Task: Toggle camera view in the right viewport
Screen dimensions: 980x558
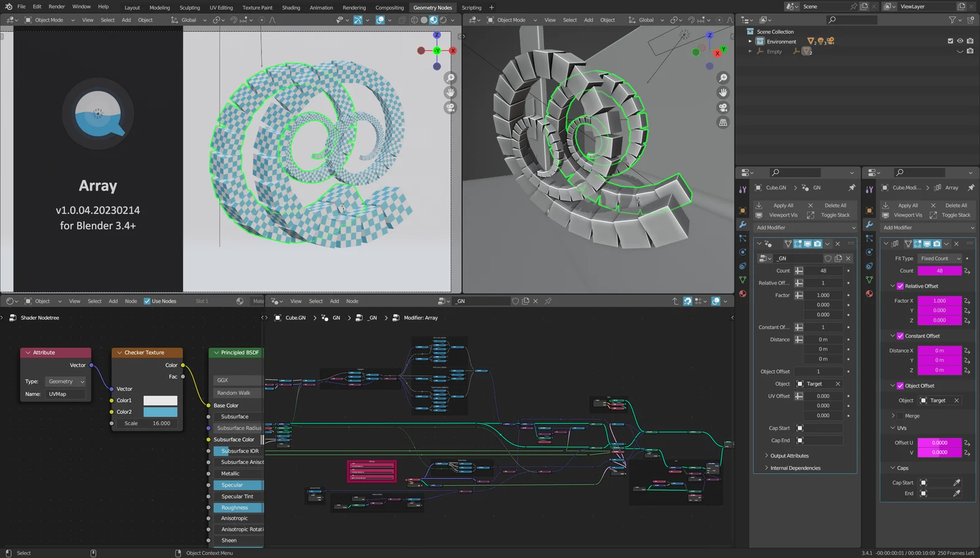Action: tap(723, 107)
